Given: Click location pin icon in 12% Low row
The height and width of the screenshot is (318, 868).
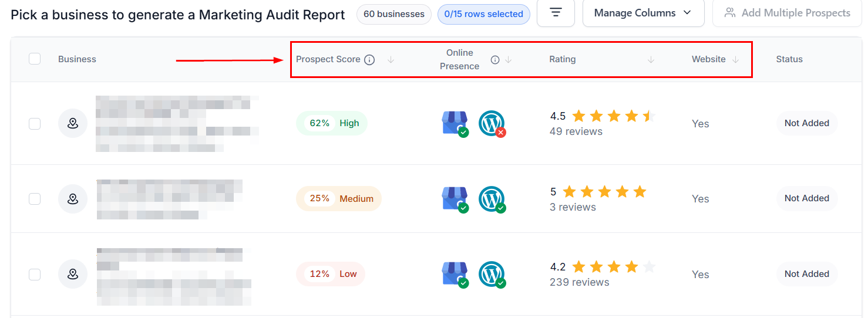Looking at the screenshot, I should (73, 274).
